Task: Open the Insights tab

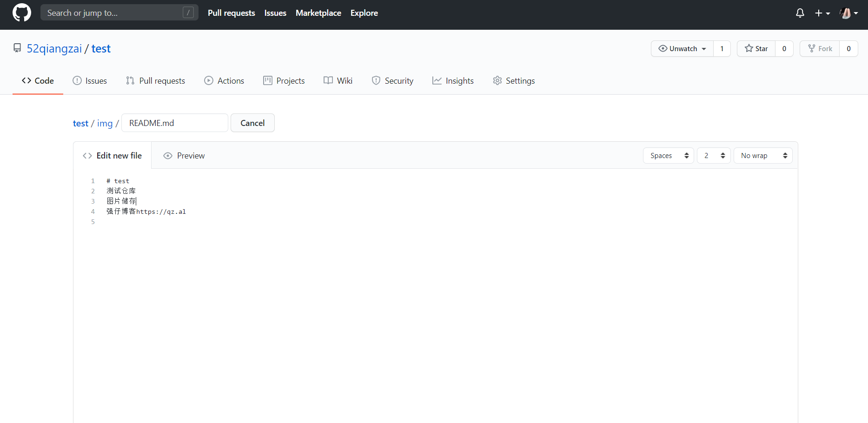Action: [453, 81]
